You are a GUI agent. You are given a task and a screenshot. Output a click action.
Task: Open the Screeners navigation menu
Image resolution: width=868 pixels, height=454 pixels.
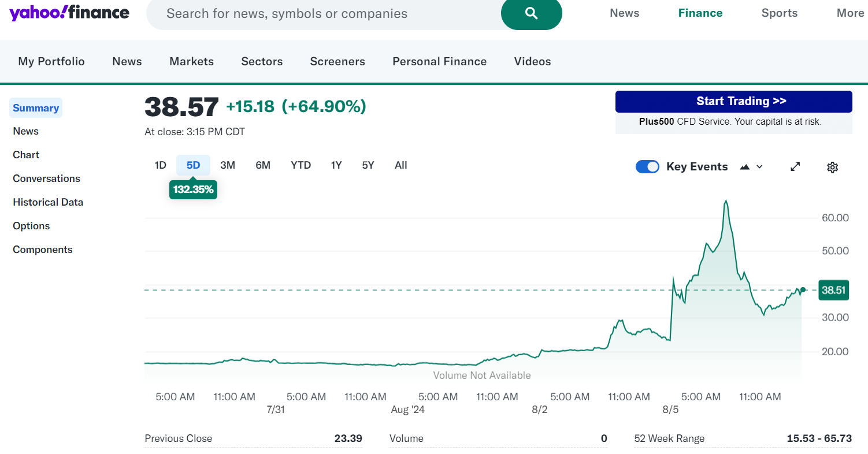(337, 61)
